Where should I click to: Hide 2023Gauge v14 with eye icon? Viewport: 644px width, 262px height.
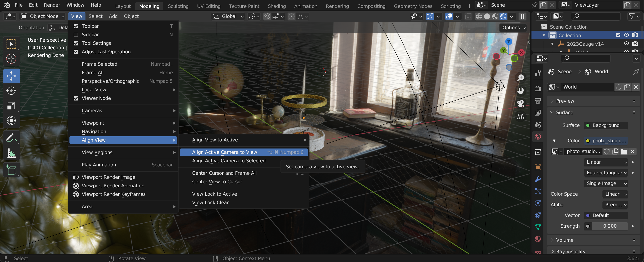626,44
